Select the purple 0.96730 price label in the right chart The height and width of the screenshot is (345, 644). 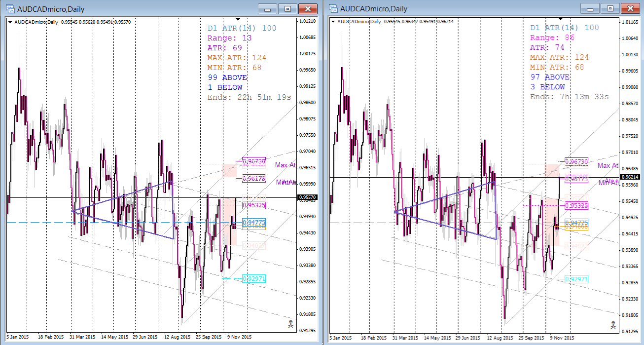[x=575, y=161]
